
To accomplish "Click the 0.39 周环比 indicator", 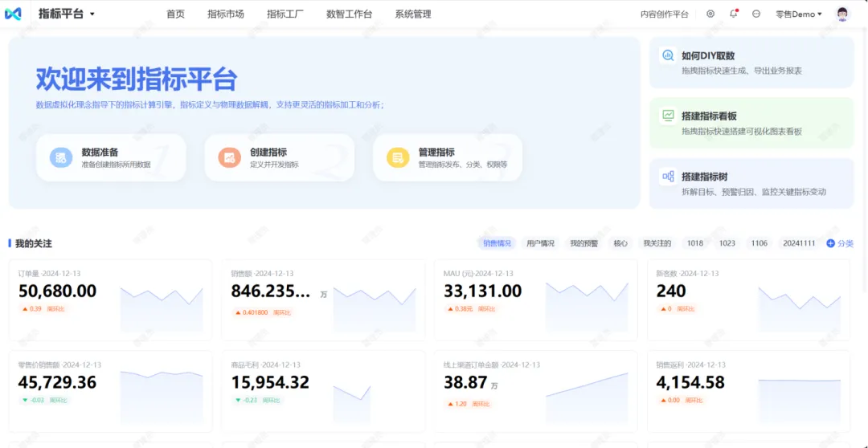I will (x=43, y=308).
